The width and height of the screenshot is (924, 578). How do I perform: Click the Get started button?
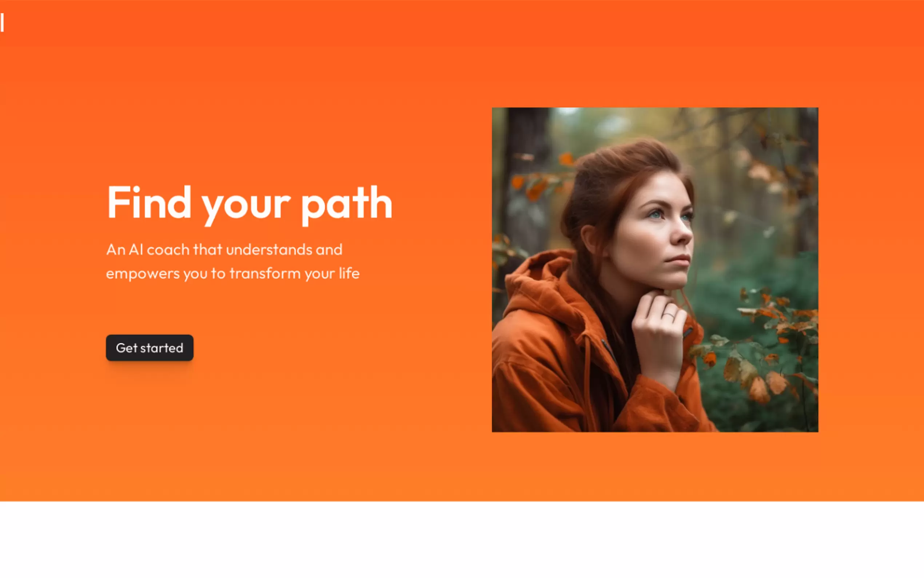150,348
